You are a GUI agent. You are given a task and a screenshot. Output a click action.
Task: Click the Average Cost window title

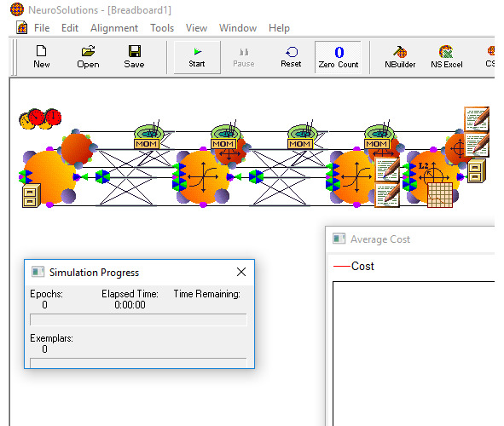click(380, 239)
